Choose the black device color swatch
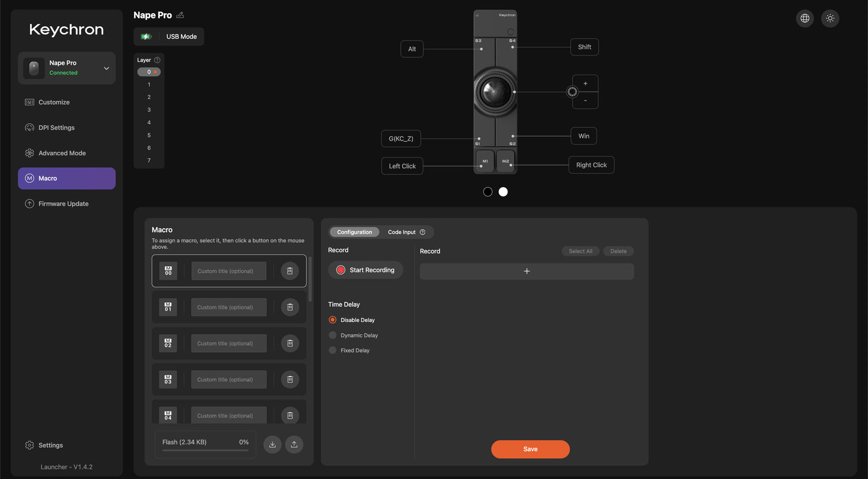The height and width of the screenshot is (479, 868). click(x=488, y=192)
